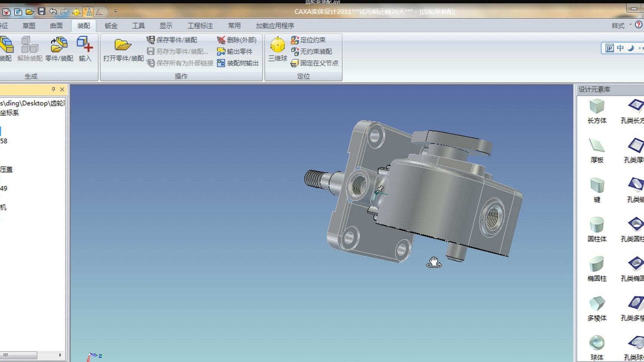
Task: Click 装配树输出 command
Action: pyautogui.click(x=238, y=63)
